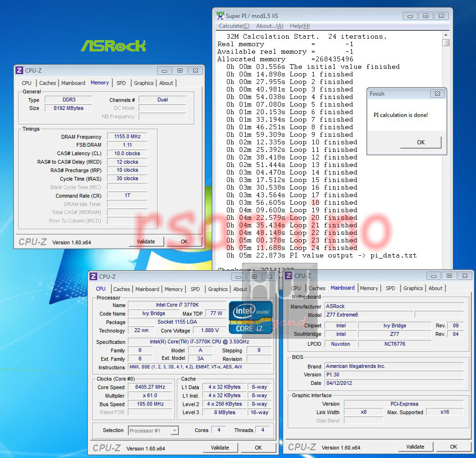This screenshot has width=476, height=458.
Task: Expand the Processor #1 selection dropdown
Action: tap(175, 431)
